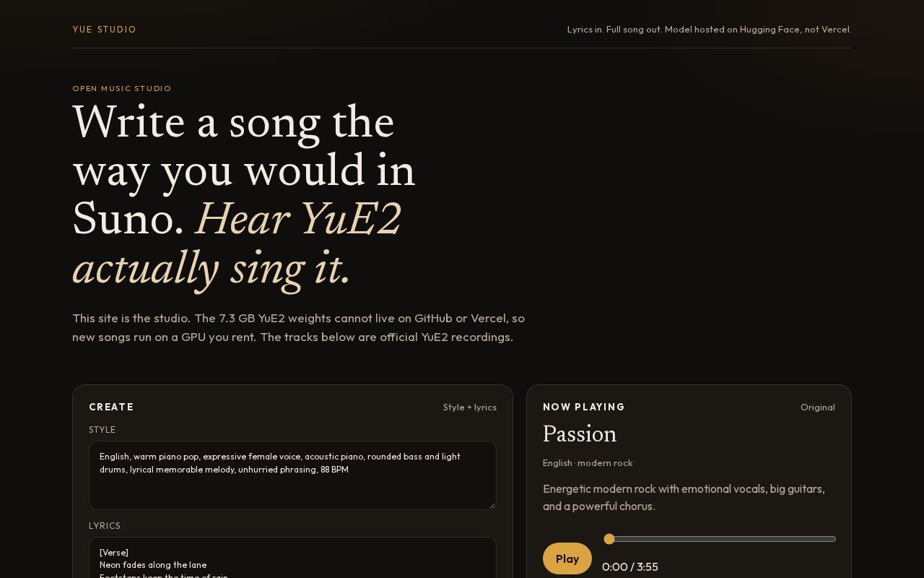Click the NOW PLAYING panel heading
Screen dimensions: 924x578
(584, 407)
